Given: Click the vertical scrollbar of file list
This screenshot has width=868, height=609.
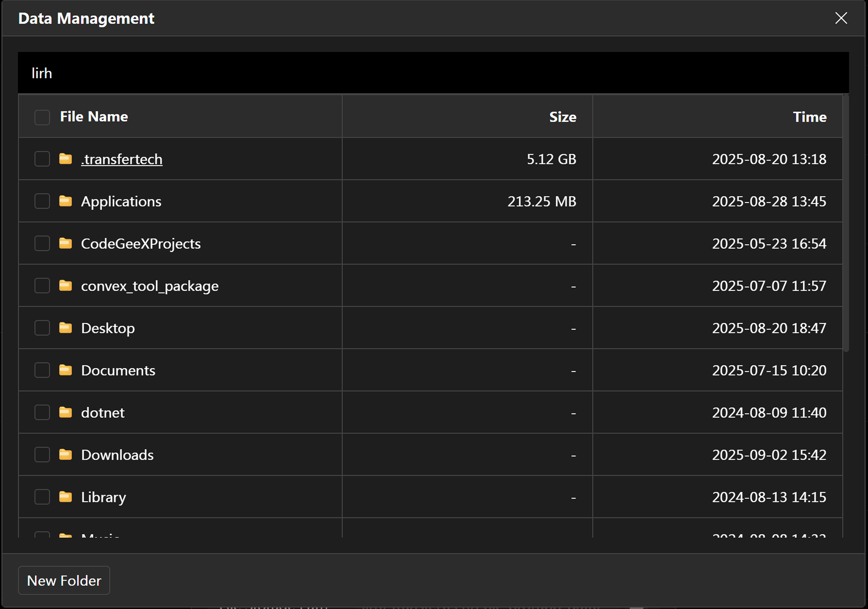Looking at the screenshot, I should [x=846, y=223].
